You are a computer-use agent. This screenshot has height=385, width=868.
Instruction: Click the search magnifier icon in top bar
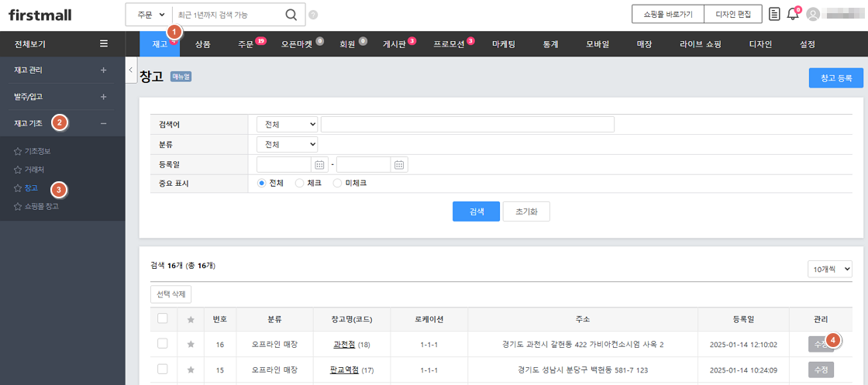(291, 15)
